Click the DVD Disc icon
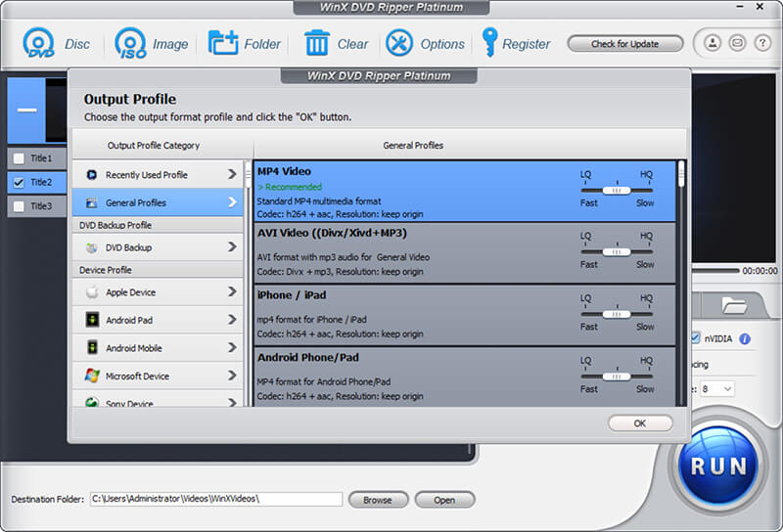Image resolution: width=783 pixels, height=532 pixels. click(x=39, y=43)
